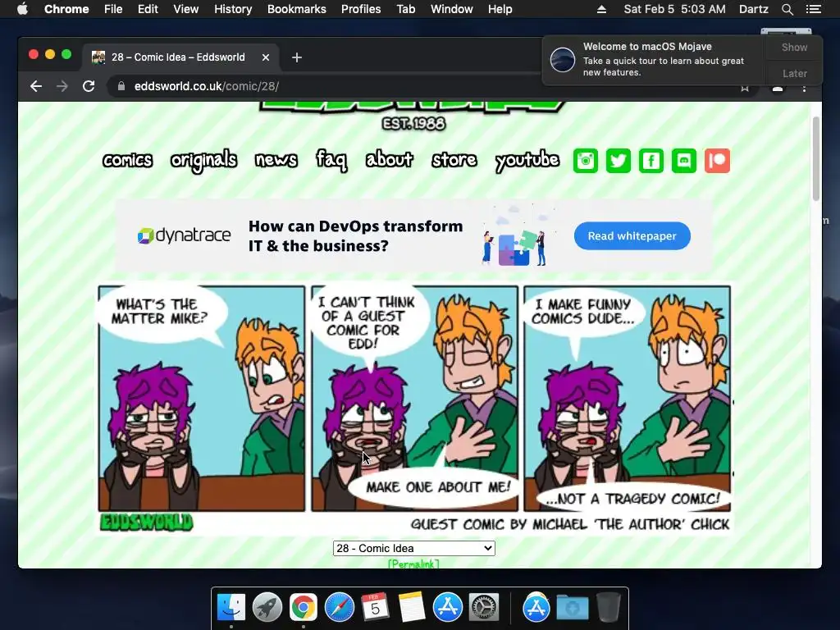Open Calendar icon in the dock

[375, 608]
